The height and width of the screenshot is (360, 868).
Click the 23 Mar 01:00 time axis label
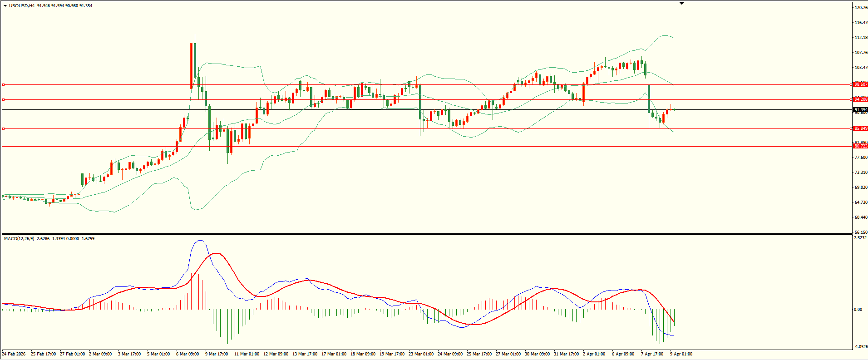coord(421,354)
